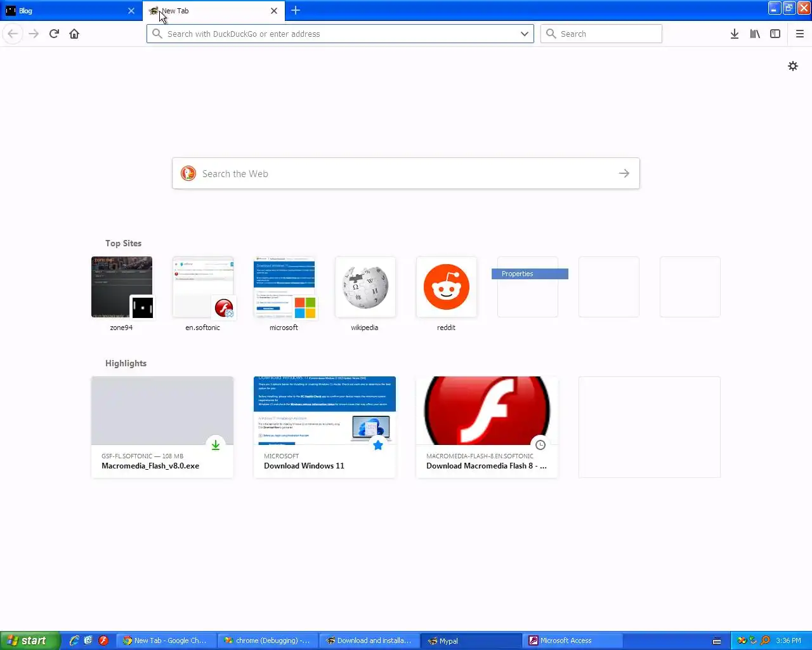Click the magnifier search icon in address bar

pos(157,34)
